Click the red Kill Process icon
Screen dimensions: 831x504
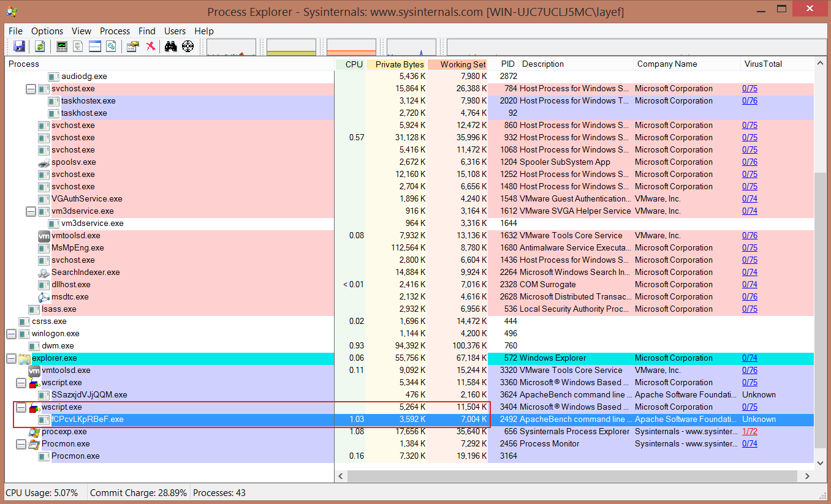pos(150,46)
